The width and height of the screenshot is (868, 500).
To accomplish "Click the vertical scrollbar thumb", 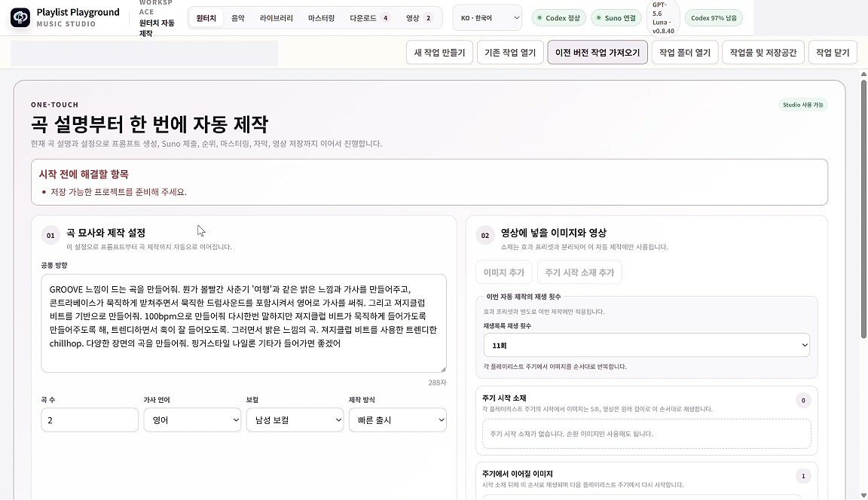I will coord(863,209).
